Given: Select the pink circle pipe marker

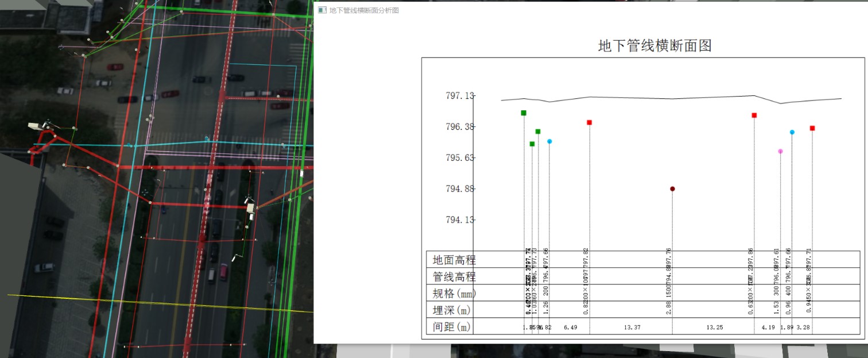Looking at the screenshot, I should (780, 152).
